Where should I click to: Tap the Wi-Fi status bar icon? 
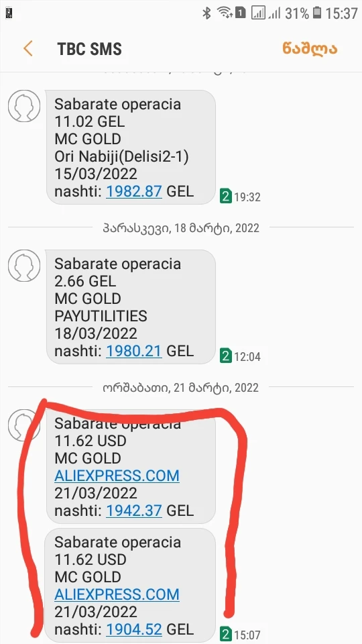(x=224, y=13)
